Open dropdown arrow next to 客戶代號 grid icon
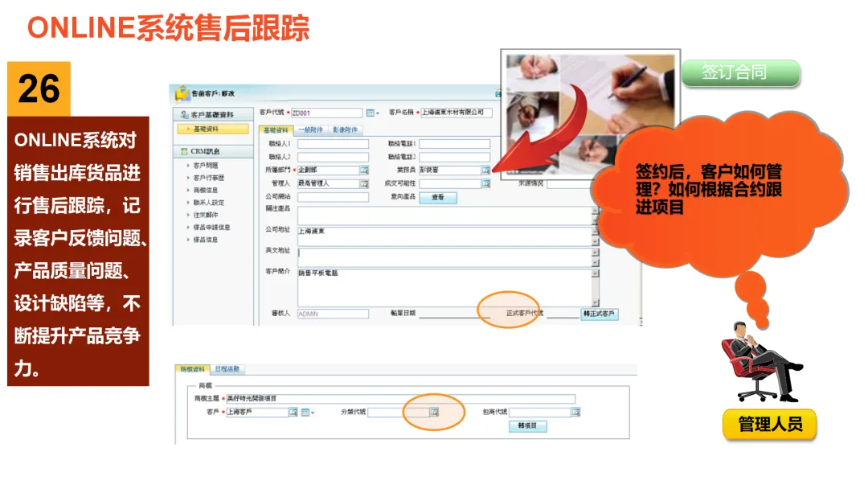Viewport: 868px width, 489px height. pyautogui.click(x=378, y=113)
